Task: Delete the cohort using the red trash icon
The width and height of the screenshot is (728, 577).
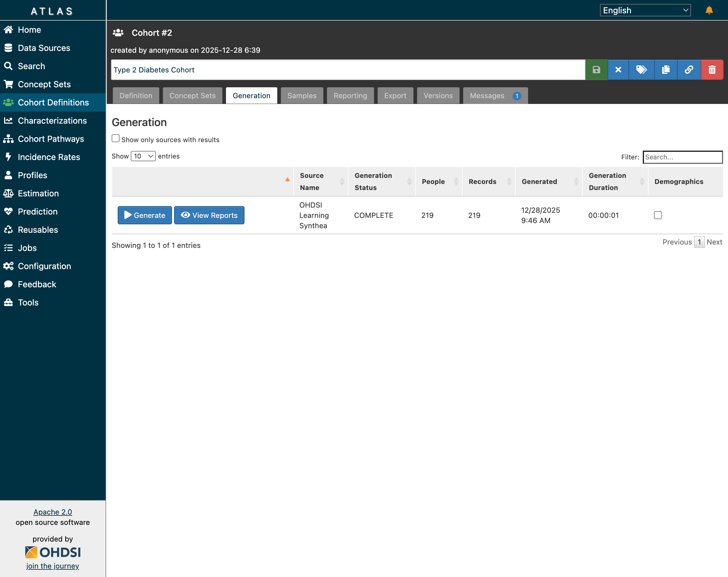Action: pyautogui.click(x=712, y=70)
